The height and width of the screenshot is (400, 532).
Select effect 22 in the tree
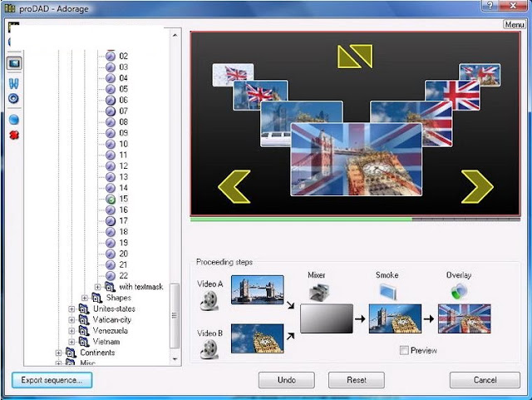coord(117,276)
